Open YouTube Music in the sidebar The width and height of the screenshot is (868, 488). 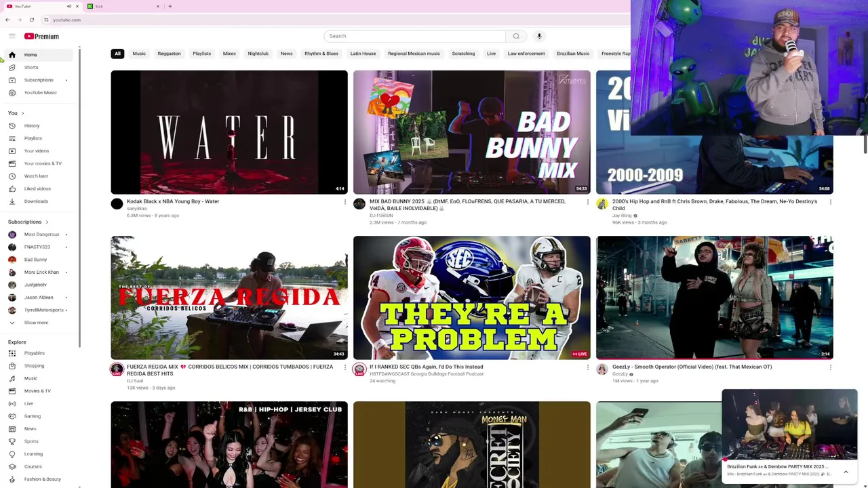coord(39,92)
